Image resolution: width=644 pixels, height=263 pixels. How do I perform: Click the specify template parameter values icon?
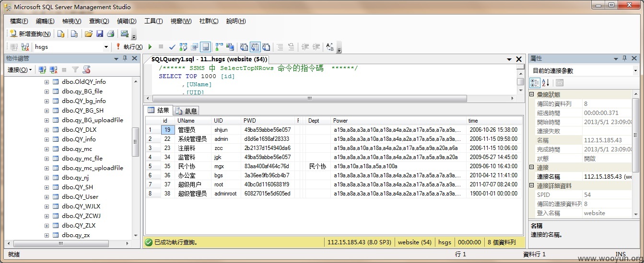[x=330, y=47]
